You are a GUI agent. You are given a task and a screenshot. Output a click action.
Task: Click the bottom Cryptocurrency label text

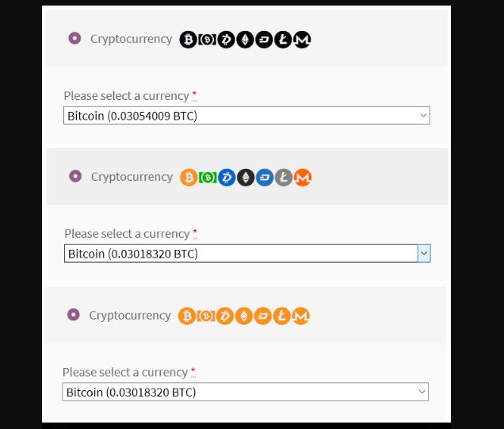[x=130, y=316]
